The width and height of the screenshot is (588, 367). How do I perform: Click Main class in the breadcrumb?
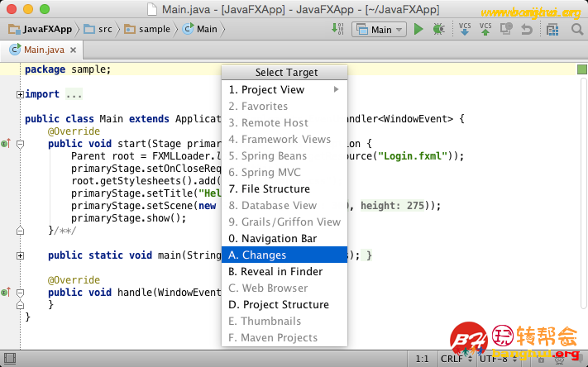(200, 29)
